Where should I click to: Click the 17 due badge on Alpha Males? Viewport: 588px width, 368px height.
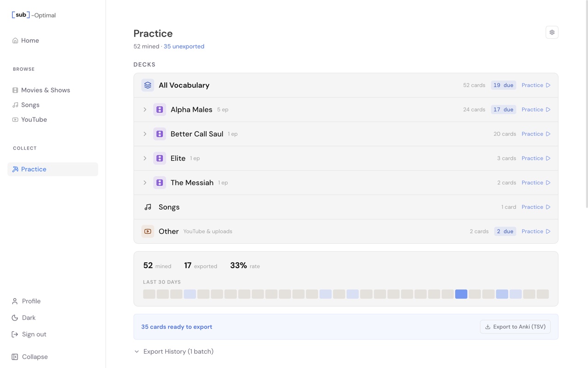click(x=503, y=109)
